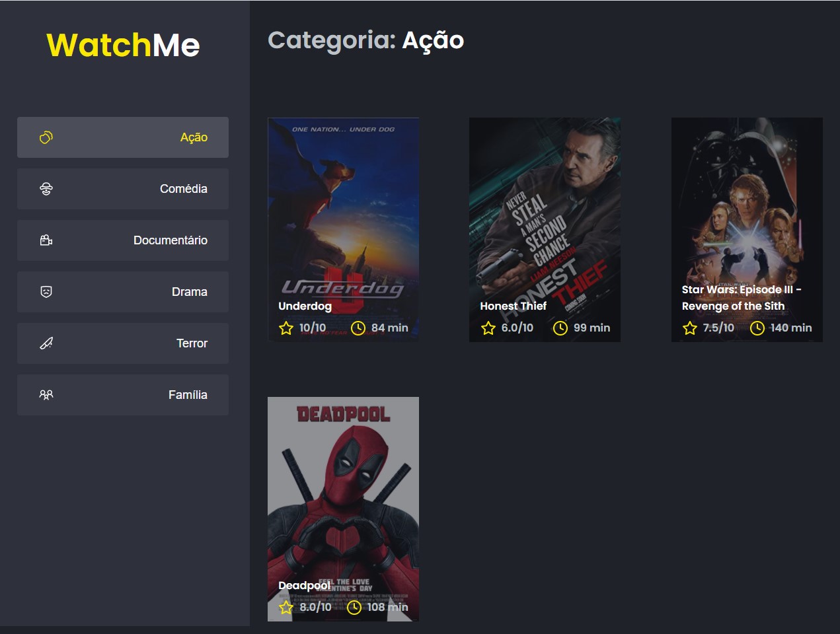This screenshot has height=634, width=840.
Task: Click the Documentário camera icon
Action: pos(46,240)
